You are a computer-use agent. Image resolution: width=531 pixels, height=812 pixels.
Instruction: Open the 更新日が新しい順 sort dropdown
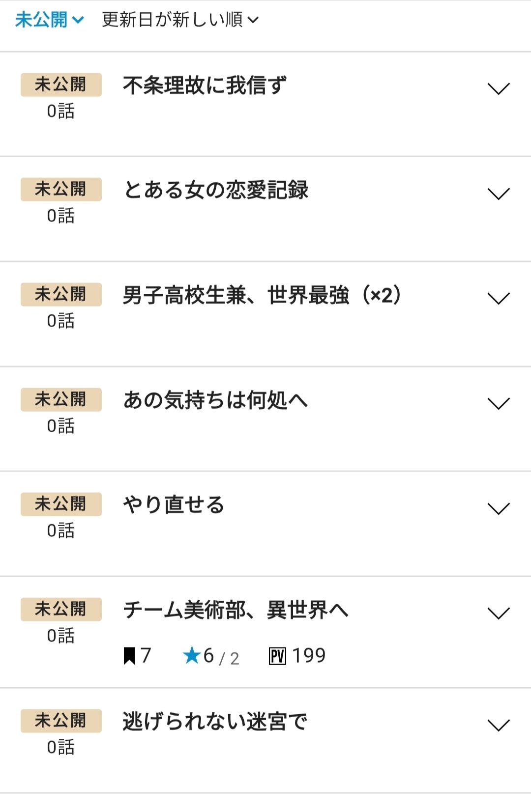tap(180, 20)
